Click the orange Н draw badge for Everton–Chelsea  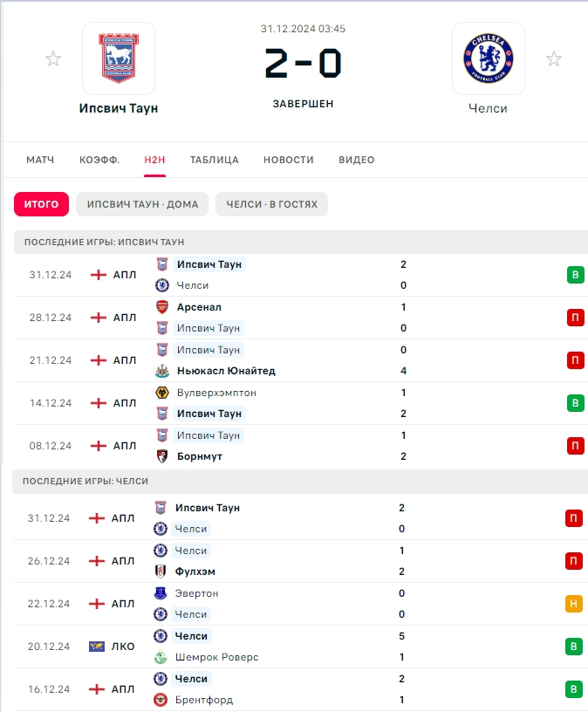(x=573, y=604)
